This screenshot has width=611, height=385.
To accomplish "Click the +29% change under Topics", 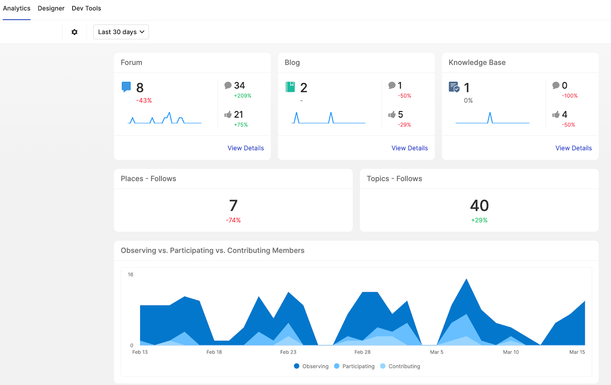I will (x=479, y=220).
